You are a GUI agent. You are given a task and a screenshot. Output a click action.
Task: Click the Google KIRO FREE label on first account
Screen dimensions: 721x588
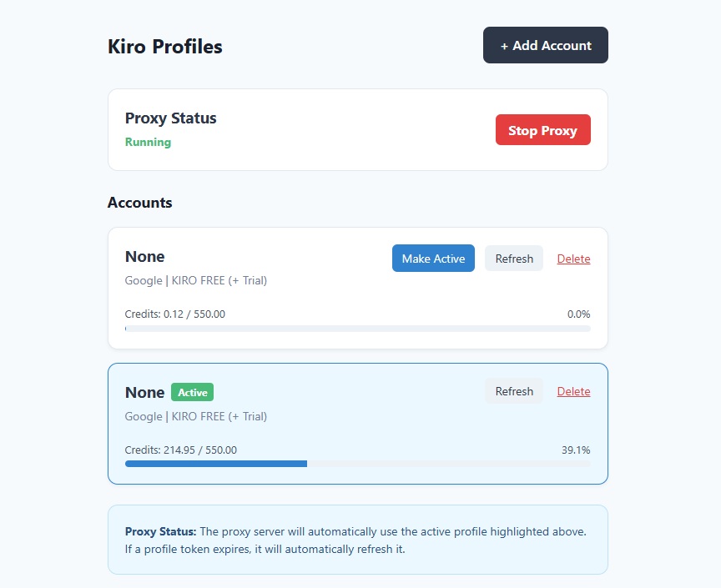195,280
